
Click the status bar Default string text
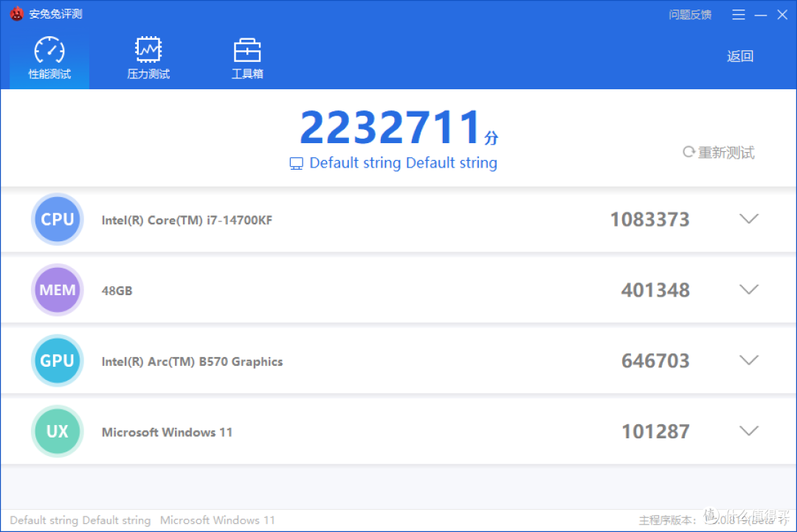tap(80, 520)
